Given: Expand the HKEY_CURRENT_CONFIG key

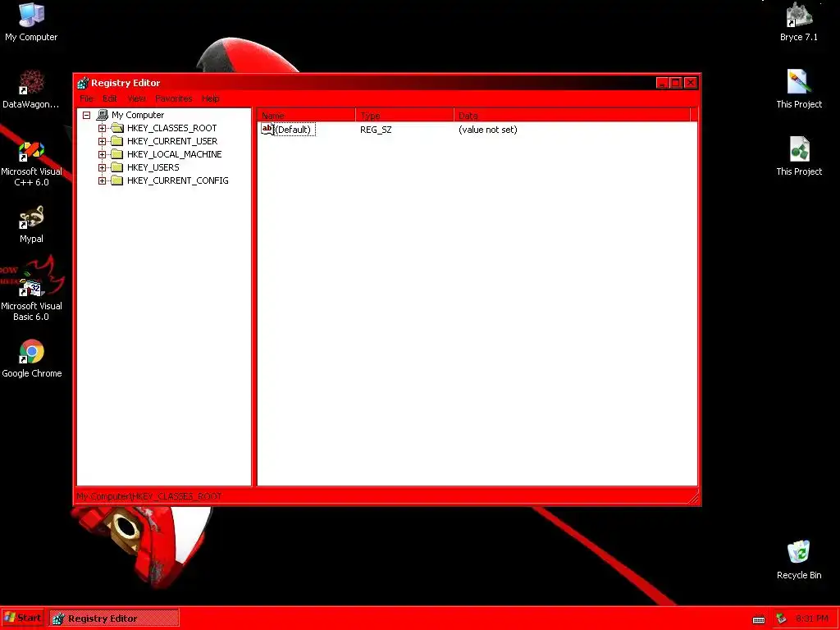Looking at the screenshot, I should pyautogui.click(x=102, y=180).
